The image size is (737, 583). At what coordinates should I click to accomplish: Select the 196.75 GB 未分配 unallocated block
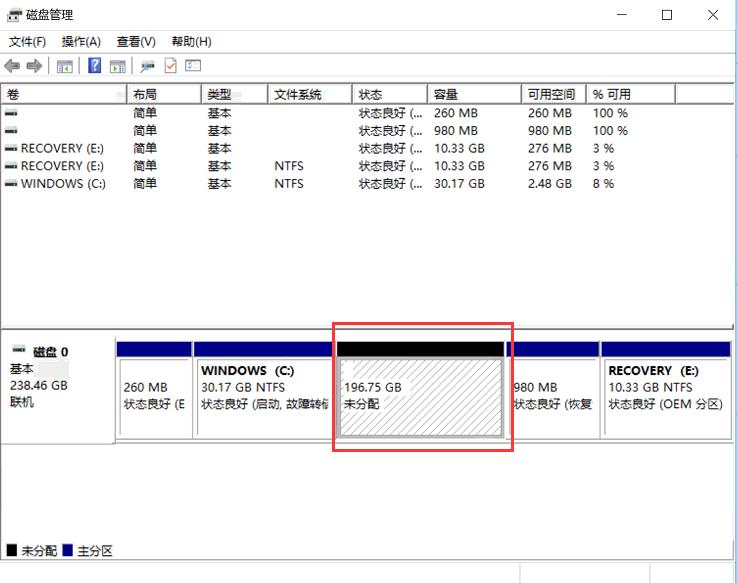pos(421,390)
